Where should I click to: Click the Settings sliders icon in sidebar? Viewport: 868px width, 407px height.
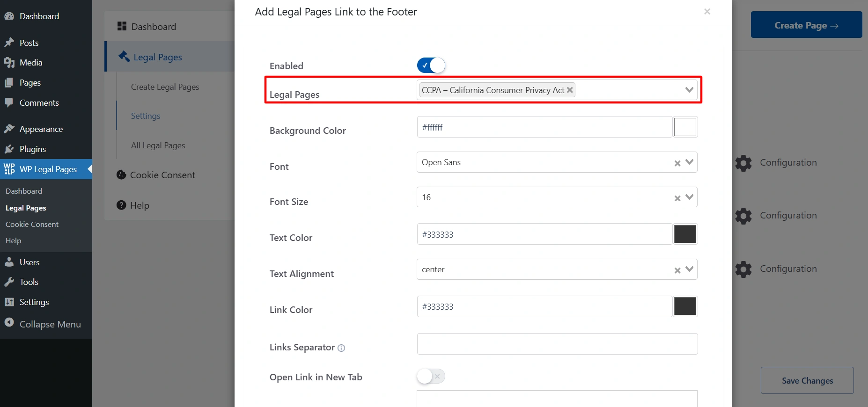(x=9, y=302)
